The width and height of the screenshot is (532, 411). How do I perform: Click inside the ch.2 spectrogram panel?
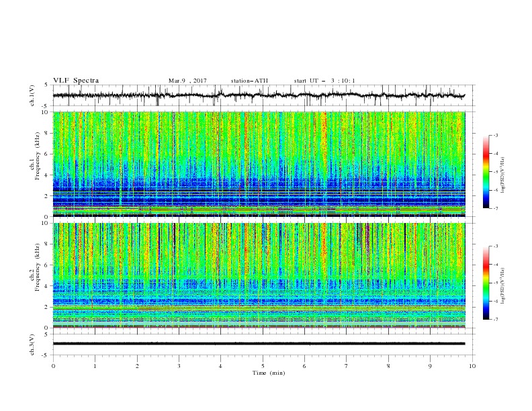point(259,275)
